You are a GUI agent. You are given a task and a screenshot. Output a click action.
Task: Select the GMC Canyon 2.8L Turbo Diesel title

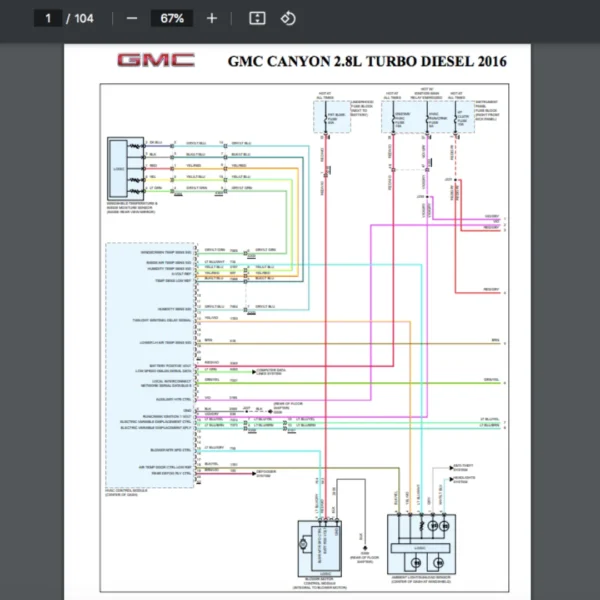coord(367,61)
